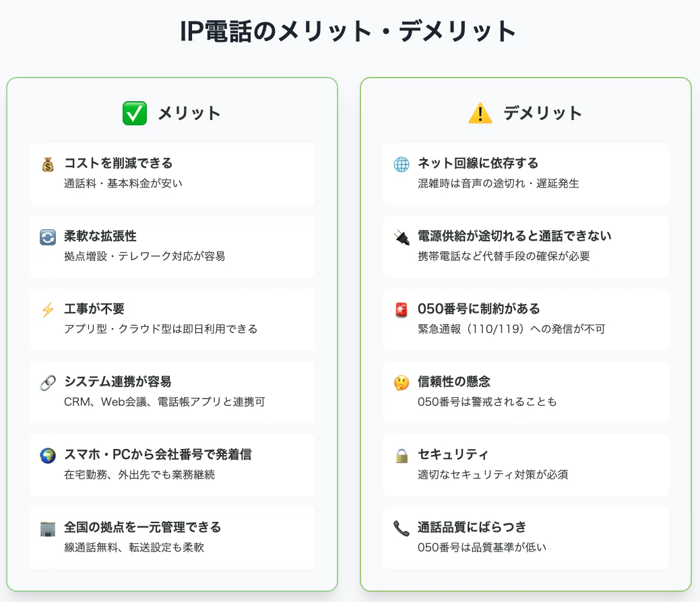Select the コストを削減できる heading

click(119, 163)
